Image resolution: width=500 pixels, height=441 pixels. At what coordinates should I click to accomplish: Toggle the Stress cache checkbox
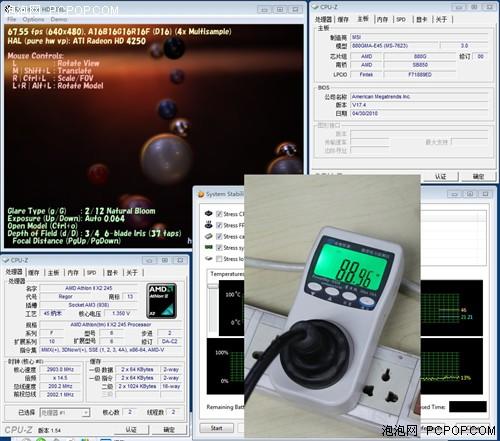(219, 236)
